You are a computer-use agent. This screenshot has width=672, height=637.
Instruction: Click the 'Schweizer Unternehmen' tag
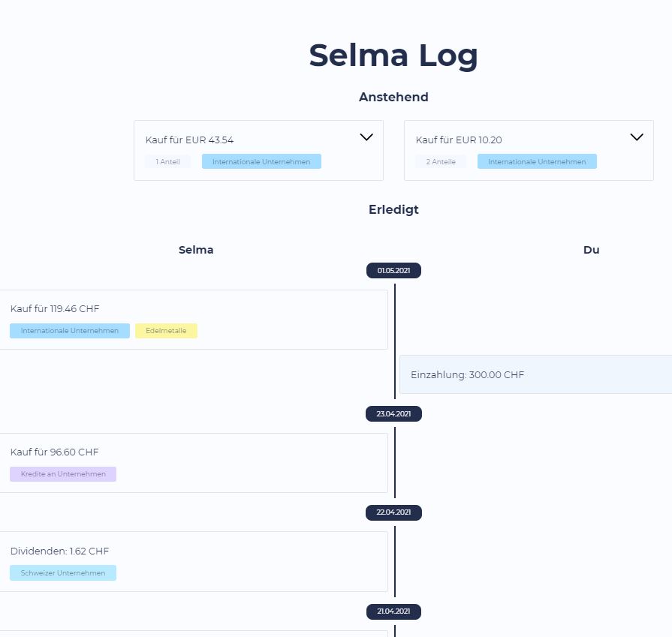click(x=63, y=572)
